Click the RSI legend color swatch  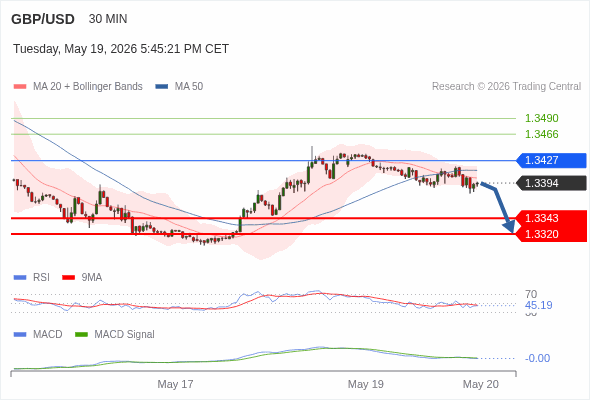coord(20,278)
